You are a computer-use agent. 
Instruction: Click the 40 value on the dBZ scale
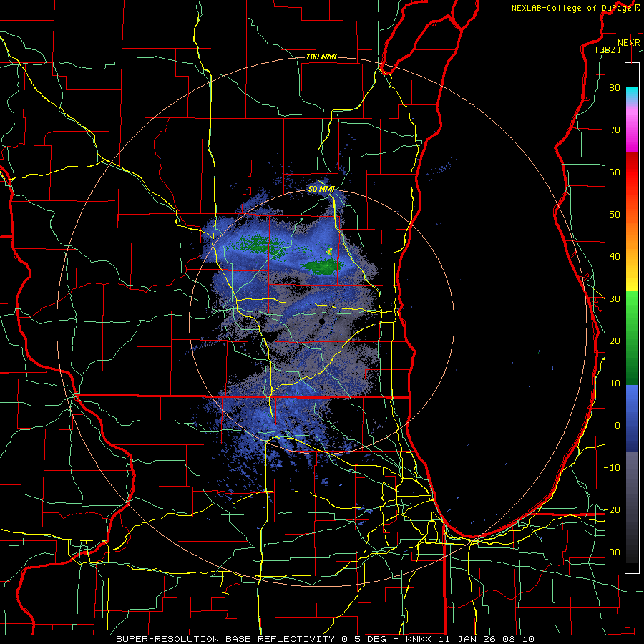(x=615, y=257)
